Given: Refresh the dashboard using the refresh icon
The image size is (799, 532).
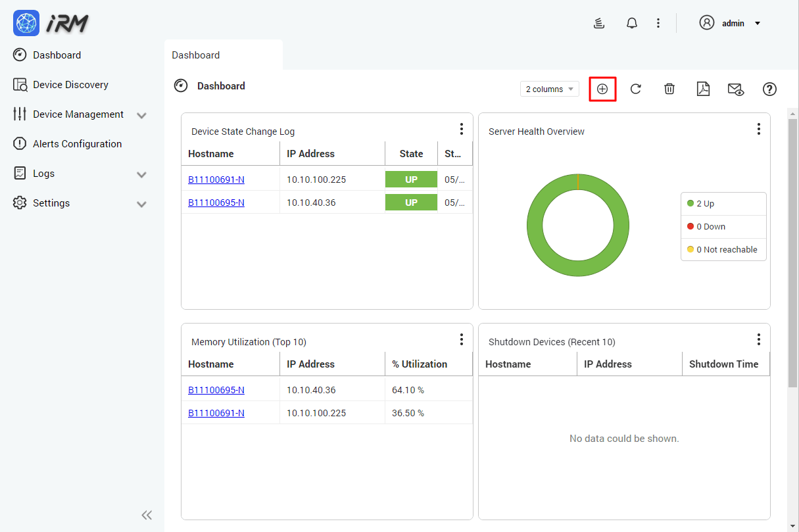Looking at the screenshot, I should (x=636, y=89).
